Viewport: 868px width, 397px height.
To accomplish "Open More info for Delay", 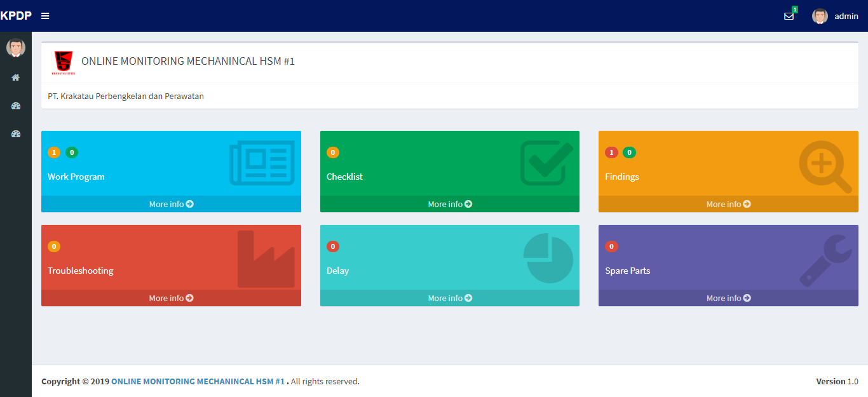I will click(450, 298).
